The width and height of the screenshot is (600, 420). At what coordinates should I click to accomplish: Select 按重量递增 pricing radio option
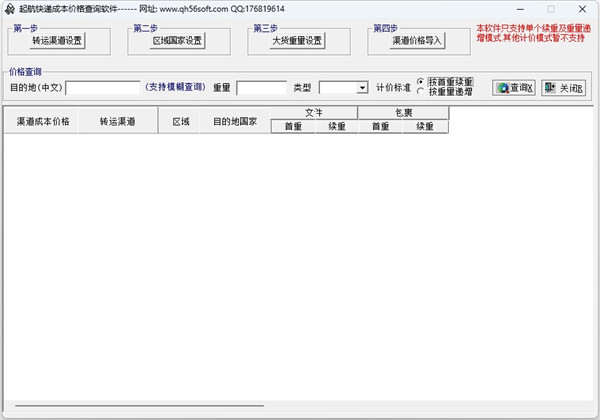click(x=421, y=92)
